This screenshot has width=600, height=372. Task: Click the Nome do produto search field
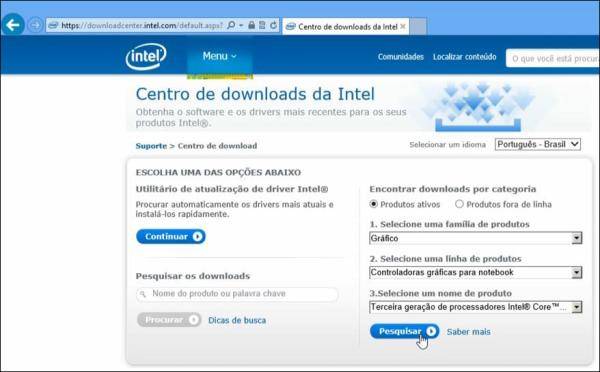[x=237, y=294]
